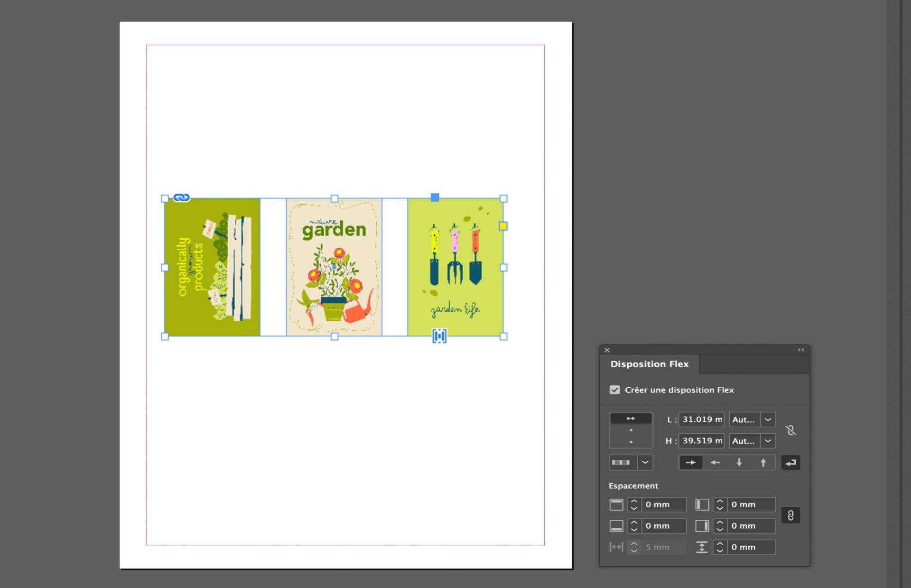
Task: Click the yellow square handle on frame
Action: tap(503, 226)
